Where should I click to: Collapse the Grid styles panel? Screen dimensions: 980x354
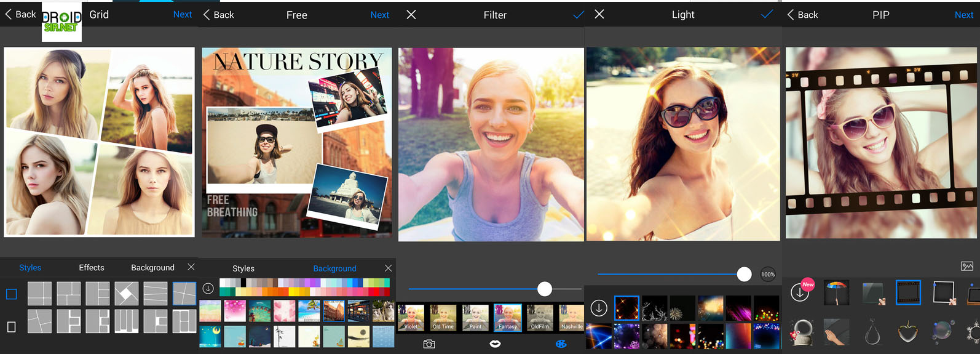[x=191, y=267]
